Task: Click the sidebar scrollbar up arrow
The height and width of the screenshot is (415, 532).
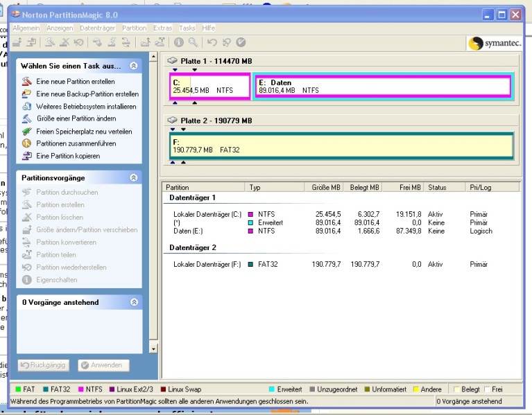Action: pyautogui.click(x=153, y=57)
